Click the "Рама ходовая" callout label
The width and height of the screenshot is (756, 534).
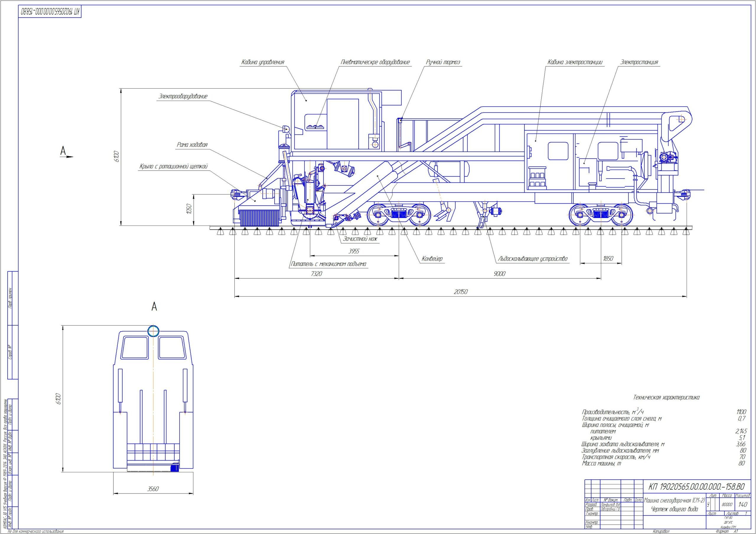(x=192, y=145)
